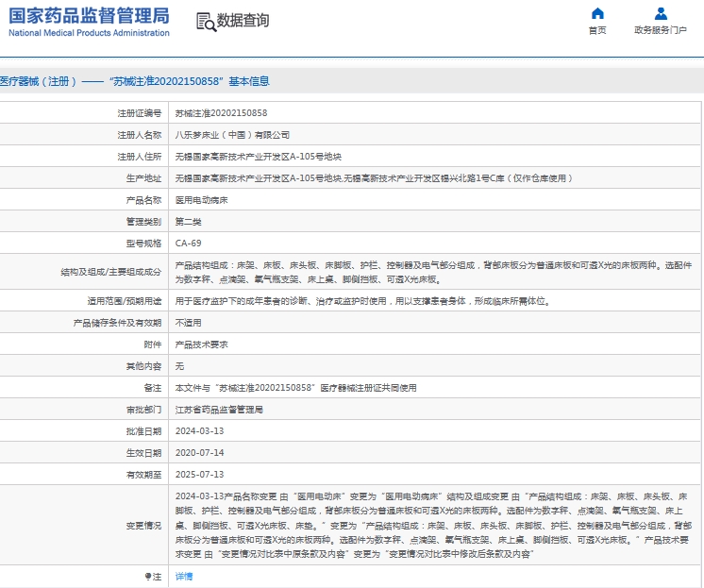Click the 变更情况 change description text

click(431, 525)
